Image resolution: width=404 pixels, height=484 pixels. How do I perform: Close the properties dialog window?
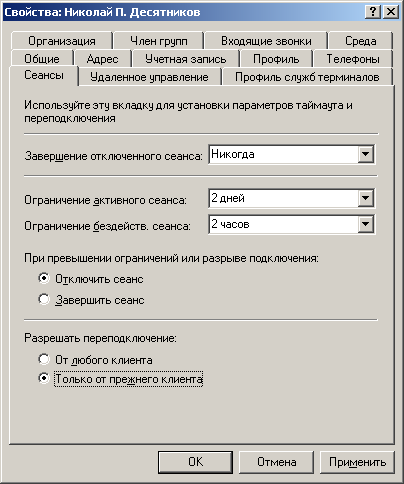click(x=390, y=12)
